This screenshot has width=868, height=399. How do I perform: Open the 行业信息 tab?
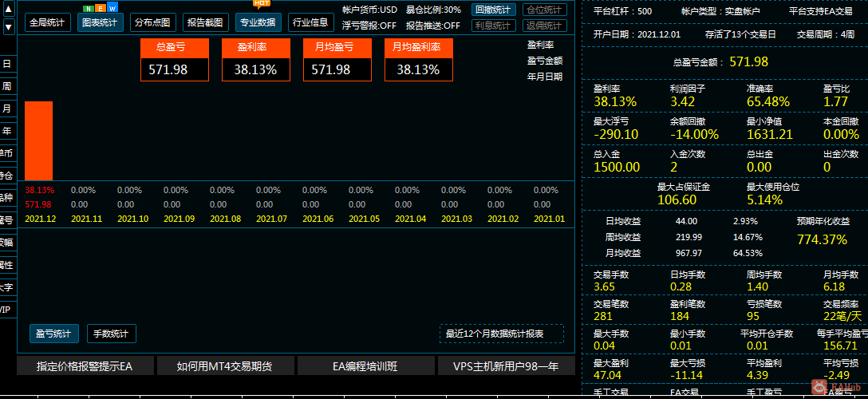coord(310,22)
